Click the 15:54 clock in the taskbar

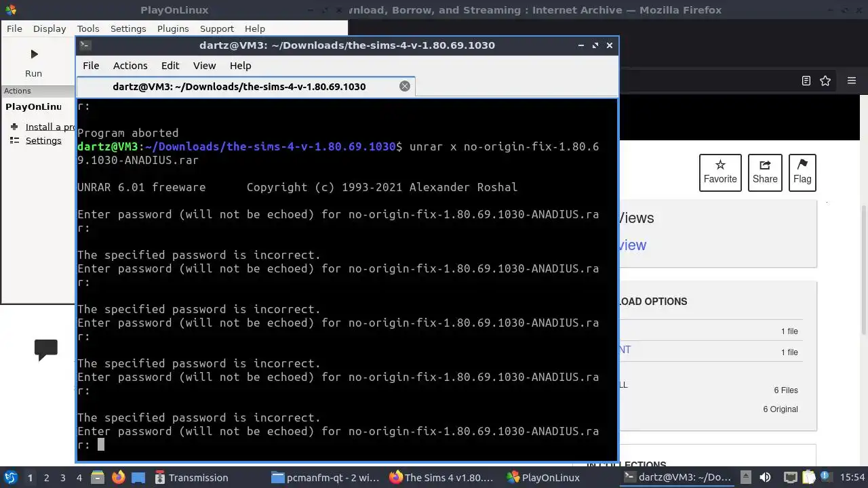point(852,478)
